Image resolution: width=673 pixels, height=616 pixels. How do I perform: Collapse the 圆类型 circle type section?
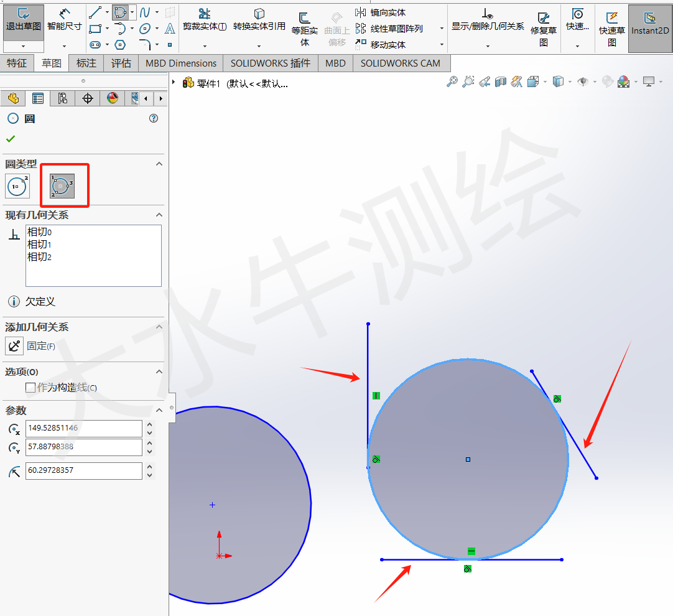tap(159, 163)
